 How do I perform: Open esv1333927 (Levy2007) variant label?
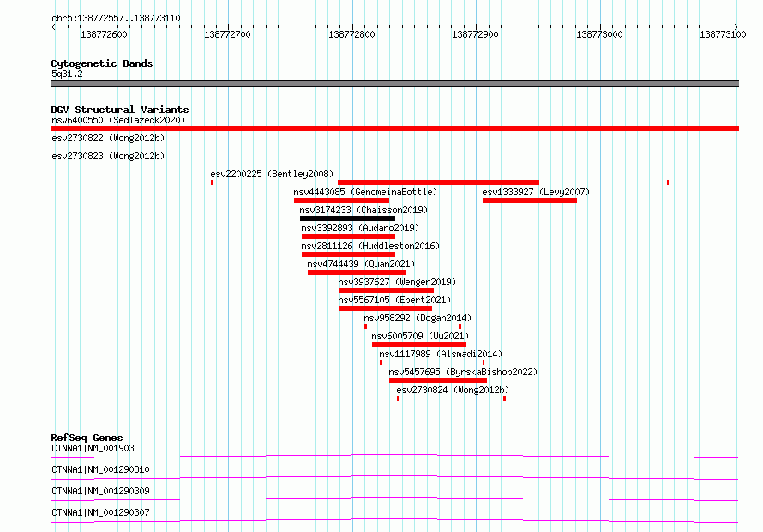click(x=536, y=192)
